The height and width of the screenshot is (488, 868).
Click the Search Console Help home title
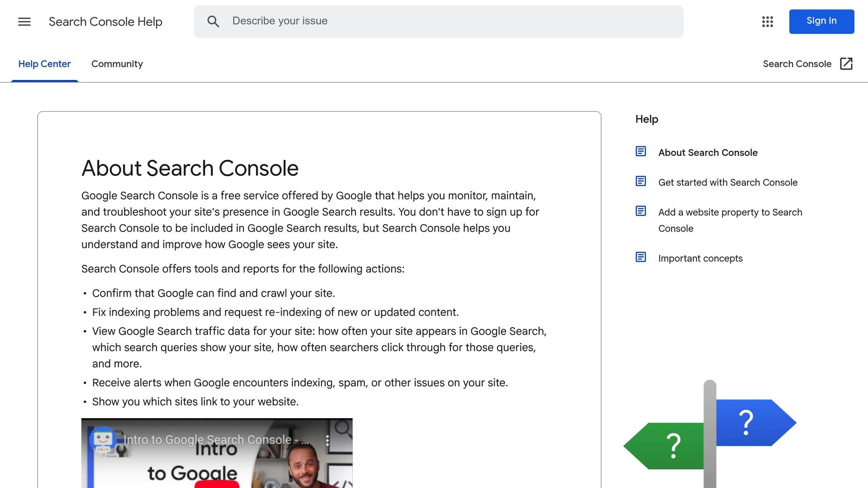[x=105, y=22]
